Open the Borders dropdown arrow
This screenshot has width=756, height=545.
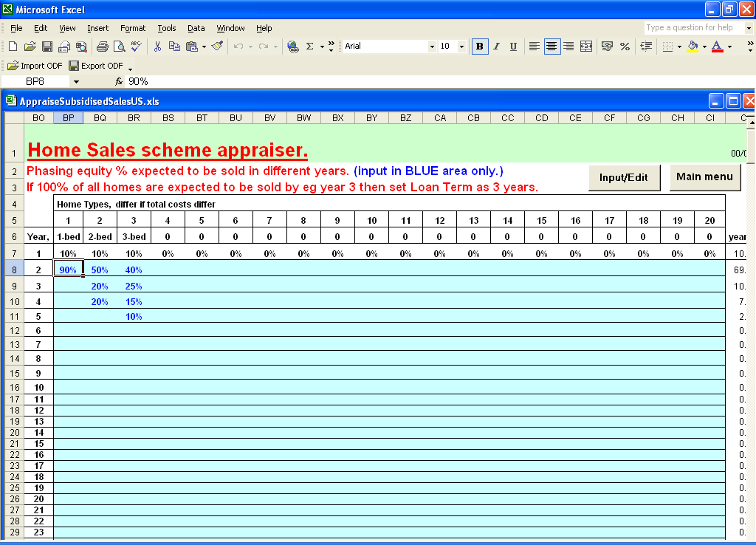pyautogui.click(x=679, y=47)
